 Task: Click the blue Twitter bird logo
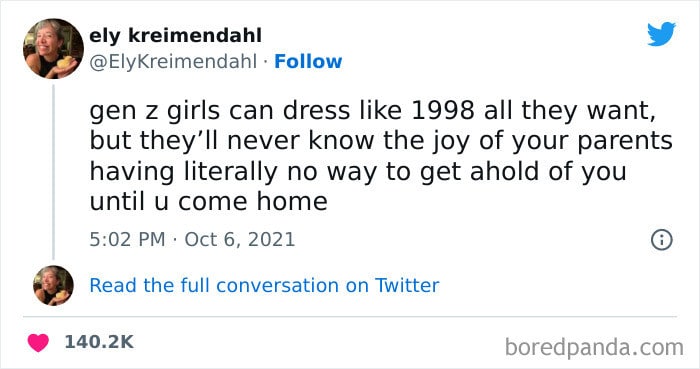(661, 34)
